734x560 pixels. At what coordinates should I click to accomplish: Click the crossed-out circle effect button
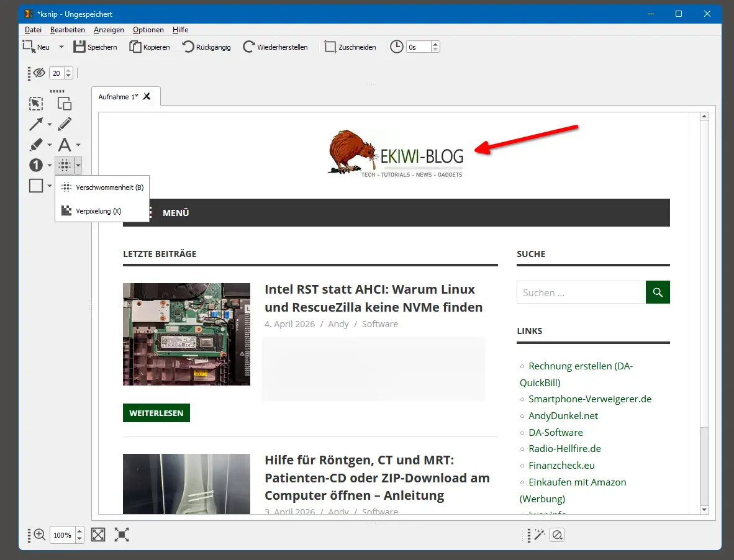tap(557, 535)
